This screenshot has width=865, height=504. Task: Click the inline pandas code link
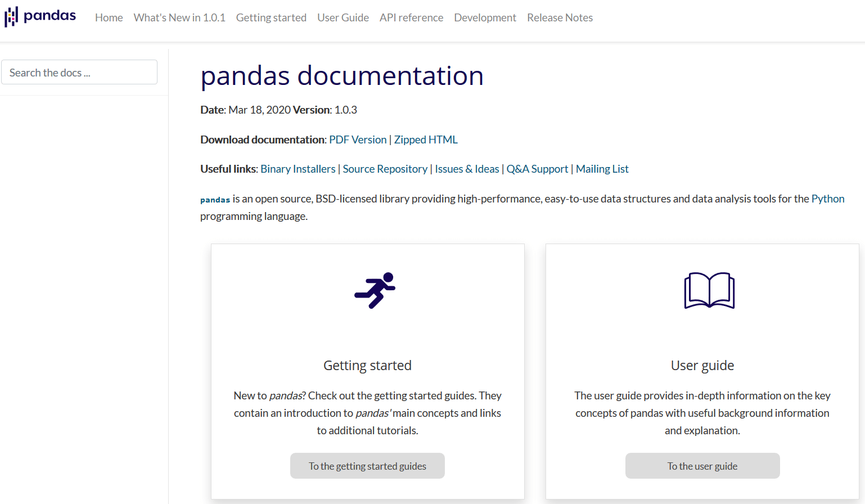pos(215,200)
